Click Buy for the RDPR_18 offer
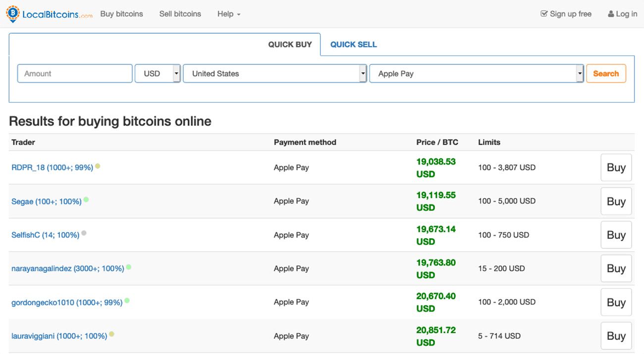This screenshot has height=354, width=644. [x=616, y=167]
